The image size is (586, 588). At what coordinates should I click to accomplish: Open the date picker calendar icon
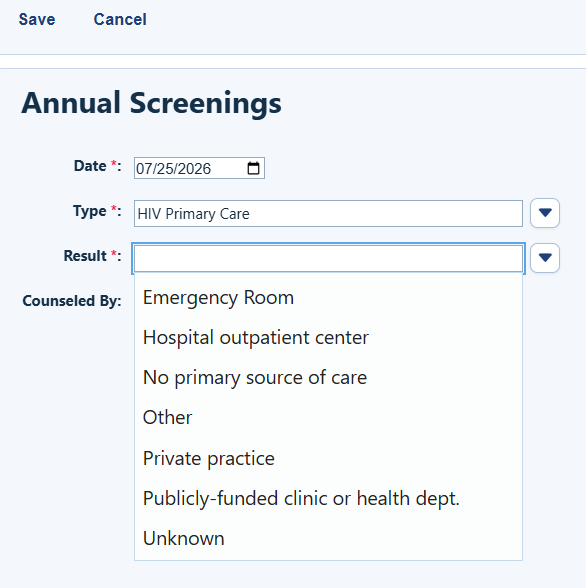[253, 168]
